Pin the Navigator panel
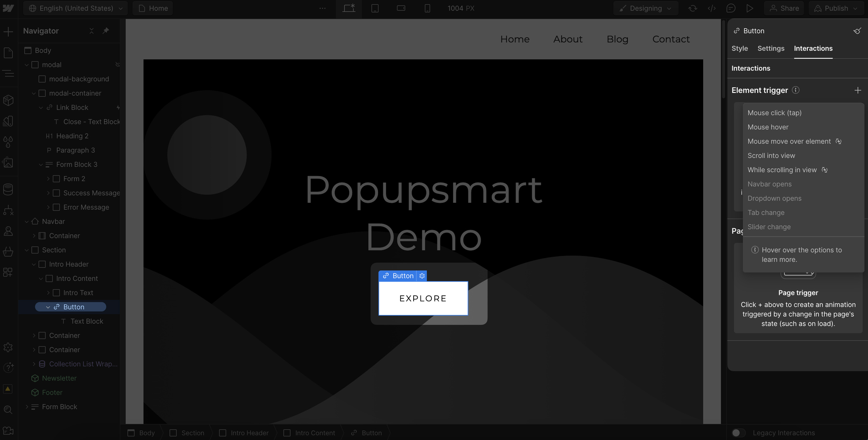Screen dimensions: 868x440 pos(106,31)
